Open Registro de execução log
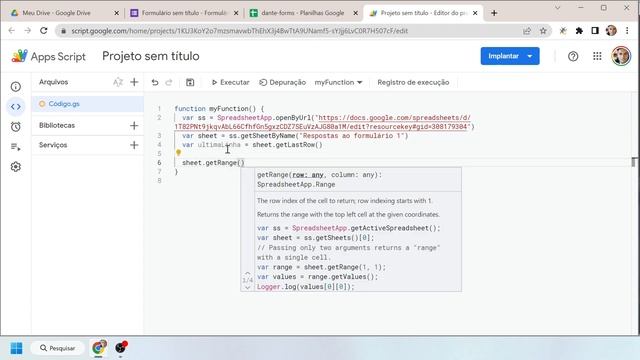The image size is (640, 360). [x=413, y=82]
